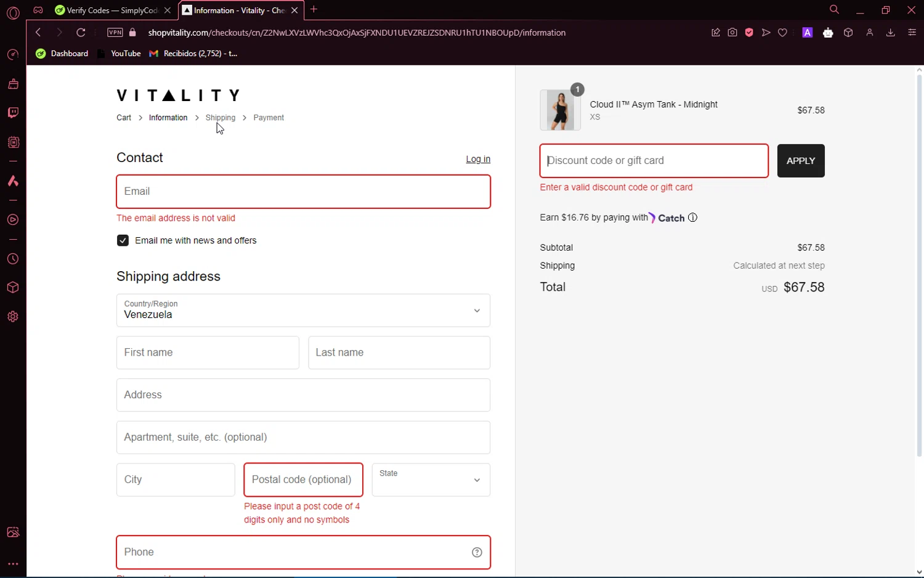Image resolution: width=924 pixels, height=578 pixels.
Task: Open Easy Setup menu icon
Action: 912,33
